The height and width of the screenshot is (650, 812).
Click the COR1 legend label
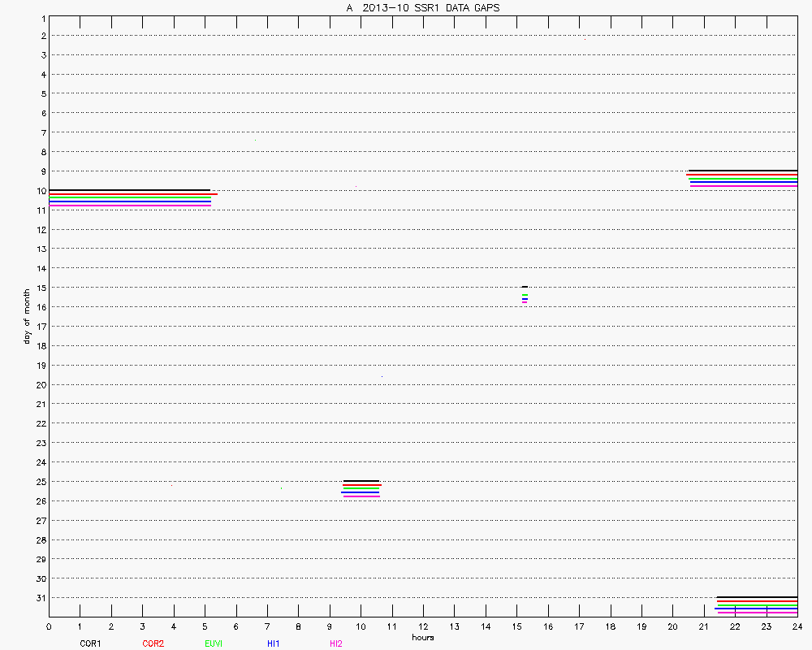(90, 643)
